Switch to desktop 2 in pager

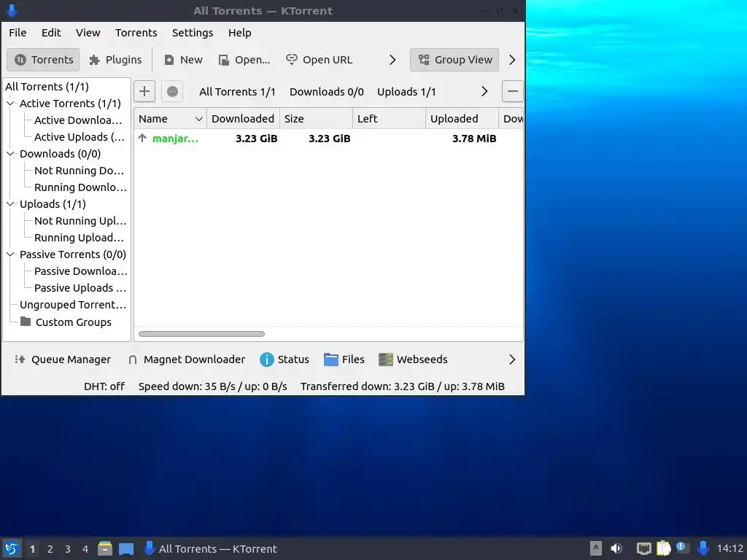tap(50, 549)
